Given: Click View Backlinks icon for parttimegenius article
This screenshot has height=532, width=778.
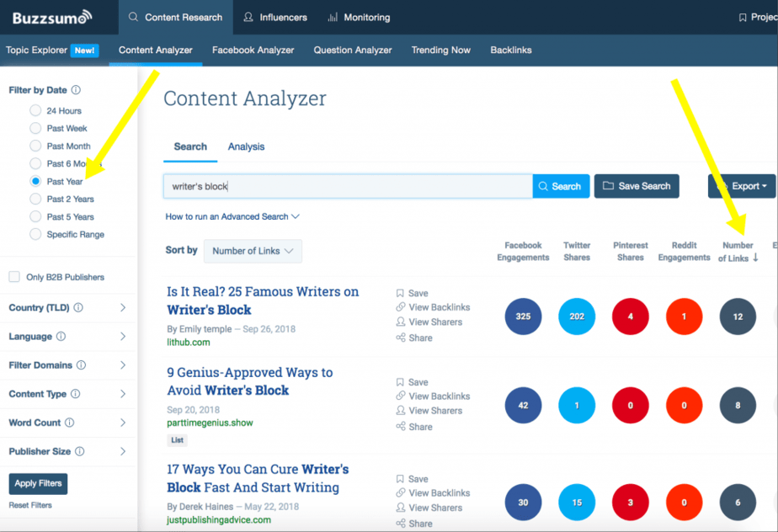Looking at the screenshot, I should click(401, 396).
